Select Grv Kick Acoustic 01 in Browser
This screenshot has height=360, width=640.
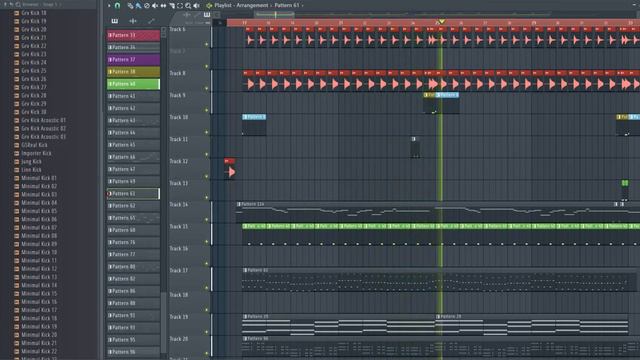coord(43,120)
